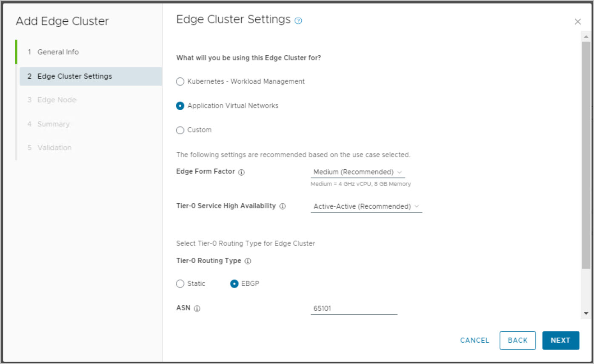Select Kubernetes - Workload Management option
This screenshot has height=364, width=594.
click(x=180, y=82)
